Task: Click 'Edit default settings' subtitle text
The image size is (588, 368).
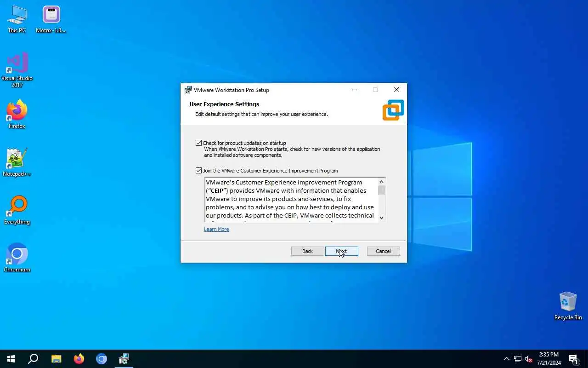Action: 261,114
